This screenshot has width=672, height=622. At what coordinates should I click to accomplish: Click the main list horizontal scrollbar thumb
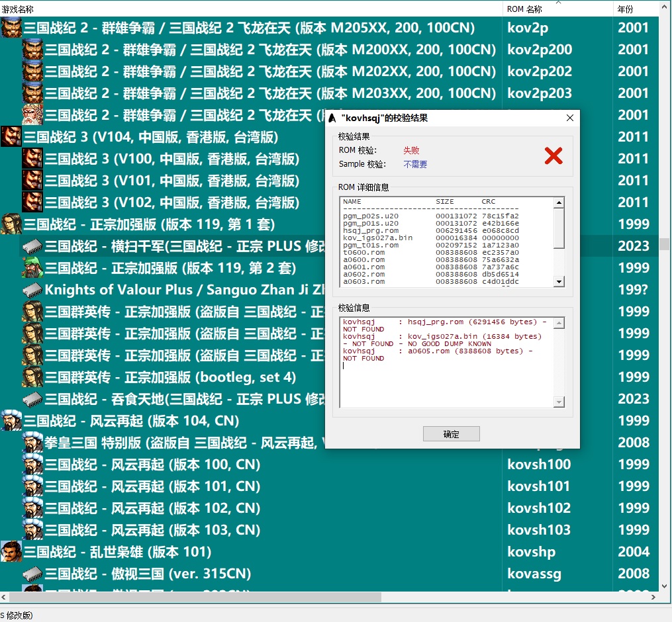point(195,597)
